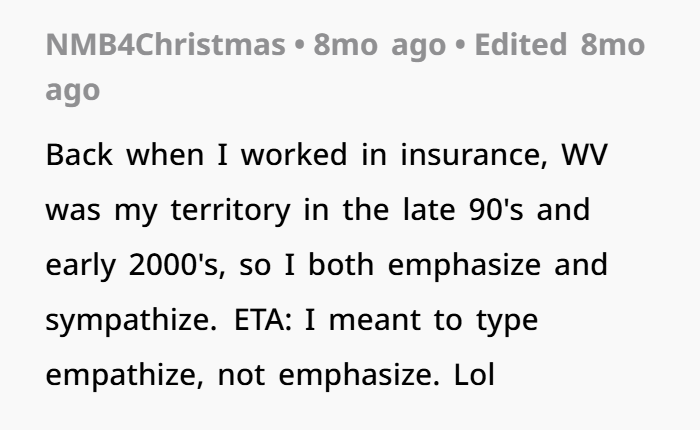
Task: Click the word "early" in the comment
Action: click(x=80, y=266)
